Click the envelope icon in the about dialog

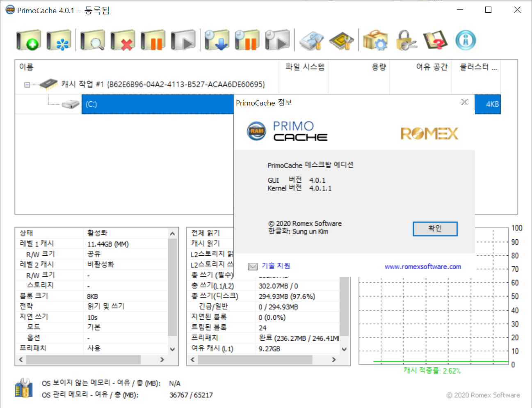tap(253, 266)
